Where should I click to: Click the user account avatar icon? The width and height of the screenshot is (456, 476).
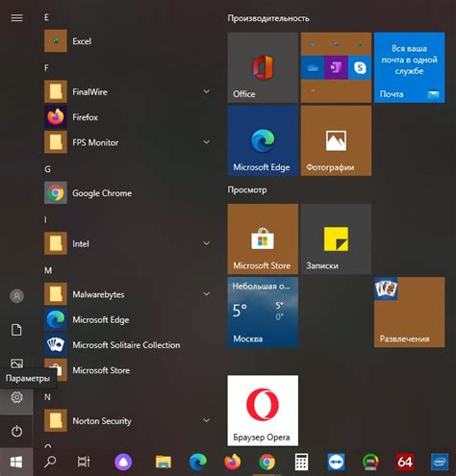tap(16, 296)
